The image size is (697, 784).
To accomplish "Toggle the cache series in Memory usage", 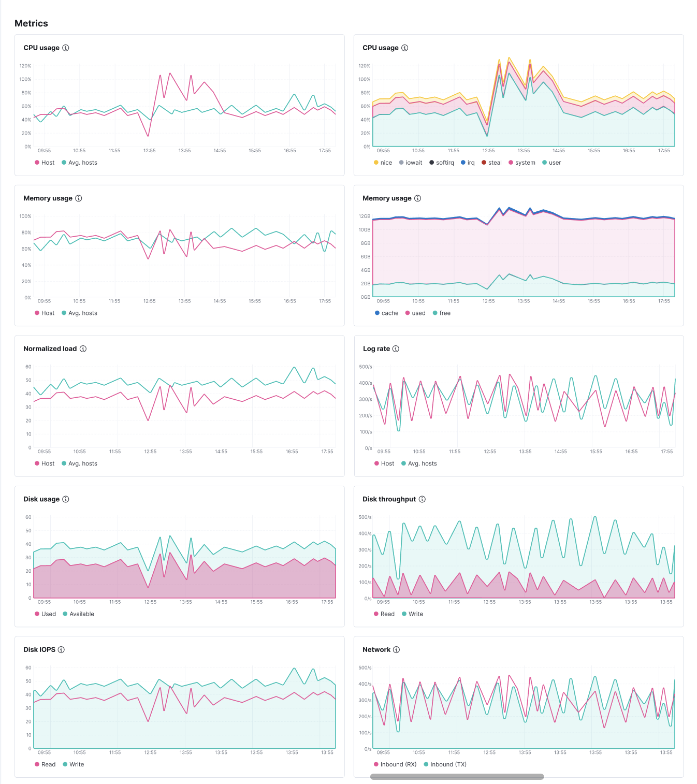I will coord(387,313).
